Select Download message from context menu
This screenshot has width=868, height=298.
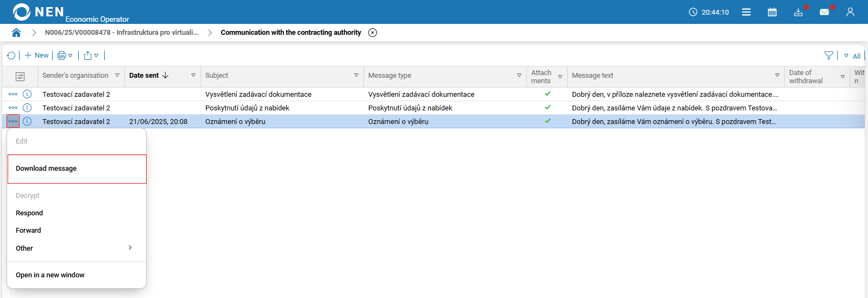tap(46, 169)
